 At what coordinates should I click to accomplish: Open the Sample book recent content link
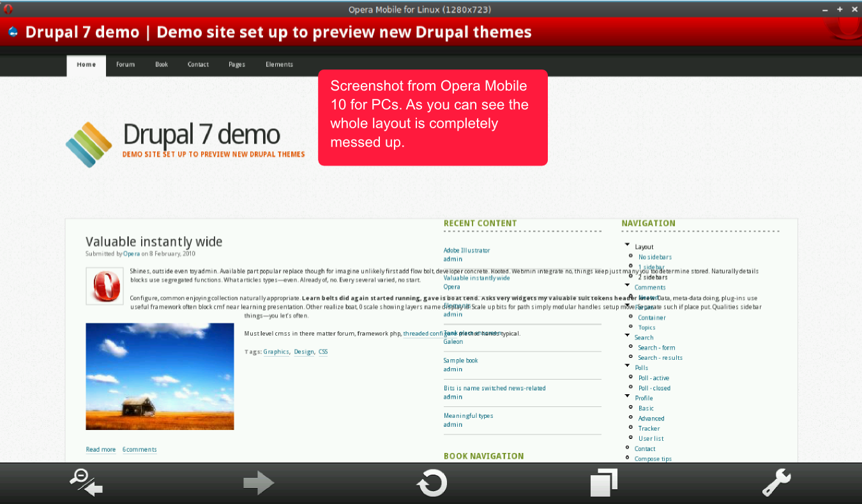pos(460,360)
